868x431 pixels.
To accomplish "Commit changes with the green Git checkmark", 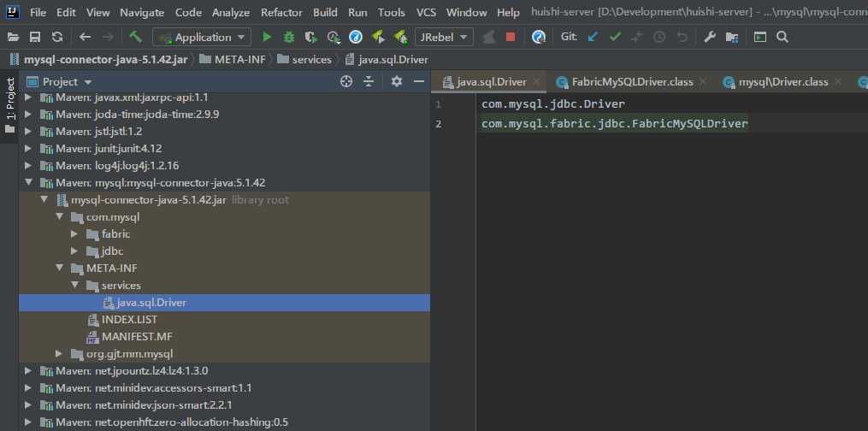I will pos(615,37).
